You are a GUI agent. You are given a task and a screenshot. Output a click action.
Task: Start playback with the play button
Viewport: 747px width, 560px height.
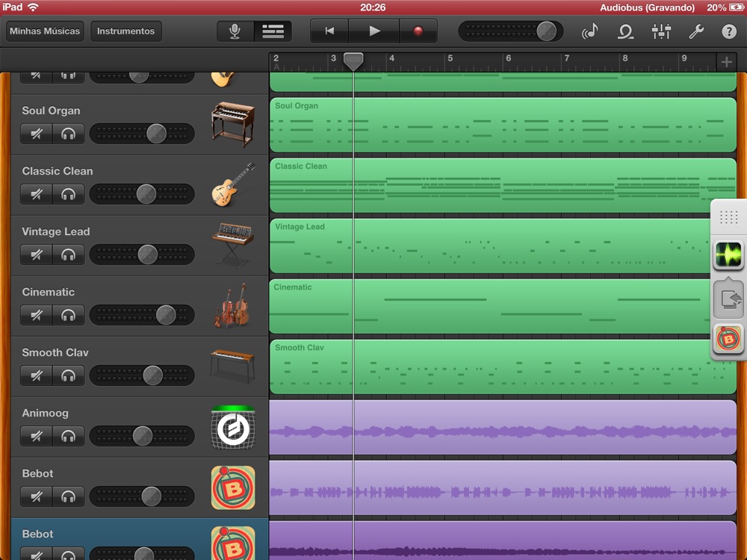coord(374,31)
